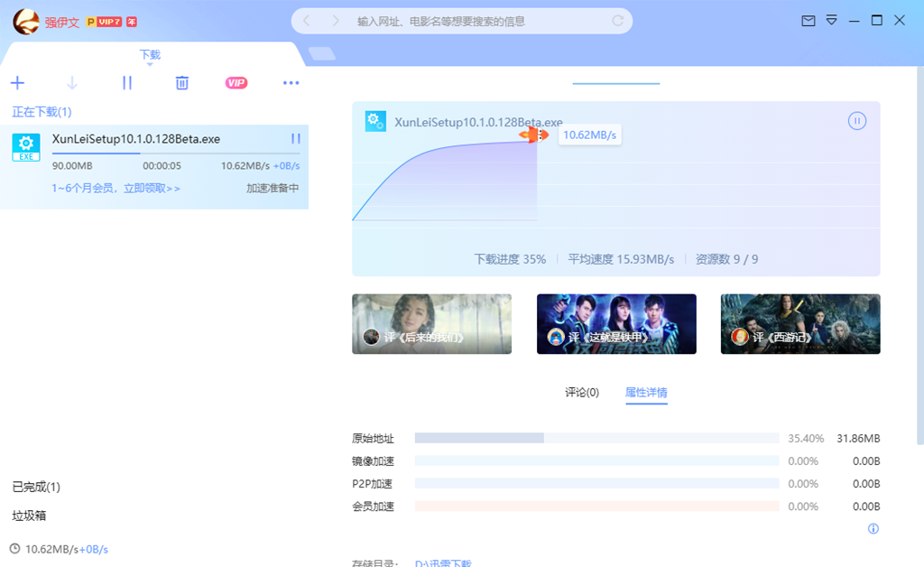The width and height of the screenshot is (924, 567).
Task: Switch to the 下载 tab
Action: pyautogui.click(x=150, y=55)
